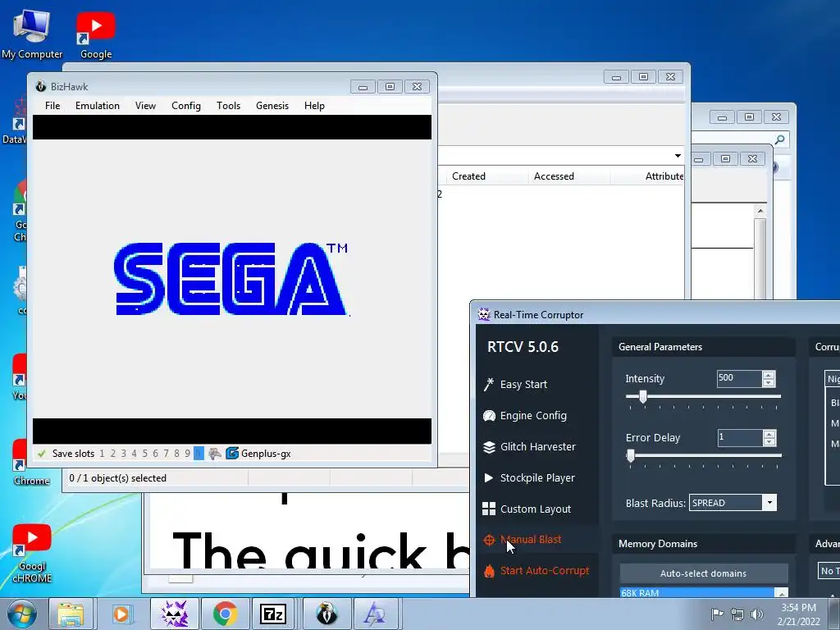Image resolution: width=840 pixels, height=630 pixels.
Task: Open Easy Start in RTCV sidebar
Action: click(515, 385)
